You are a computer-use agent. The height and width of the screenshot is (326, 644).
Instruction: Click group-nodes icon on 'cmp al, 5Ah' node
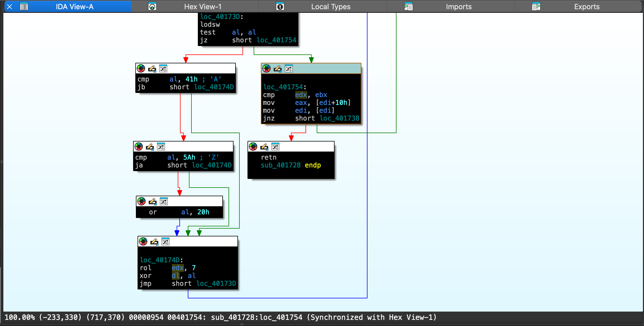coord(161,147)
